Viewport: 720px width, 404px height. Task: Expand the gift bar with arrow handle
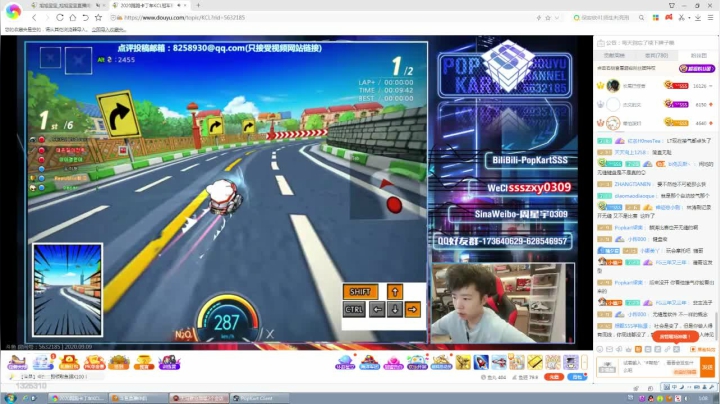coord(584,362)
